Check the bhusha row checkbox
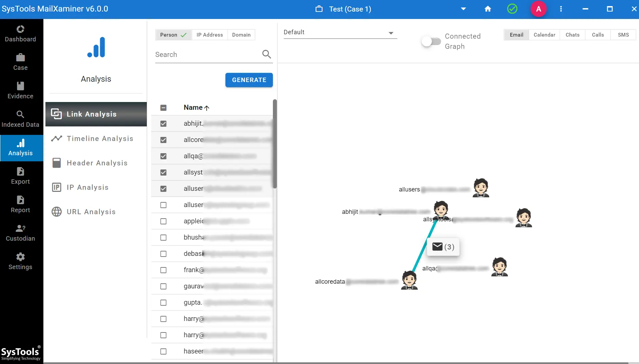 (x=163, y=238)
